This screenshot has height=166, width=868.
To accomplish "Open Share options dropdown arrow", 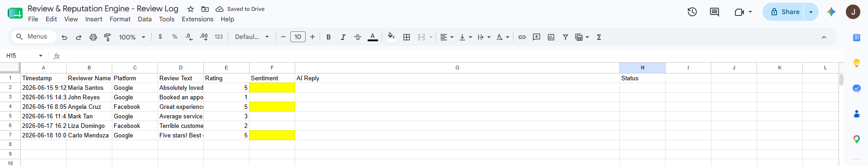I will 811,12.
